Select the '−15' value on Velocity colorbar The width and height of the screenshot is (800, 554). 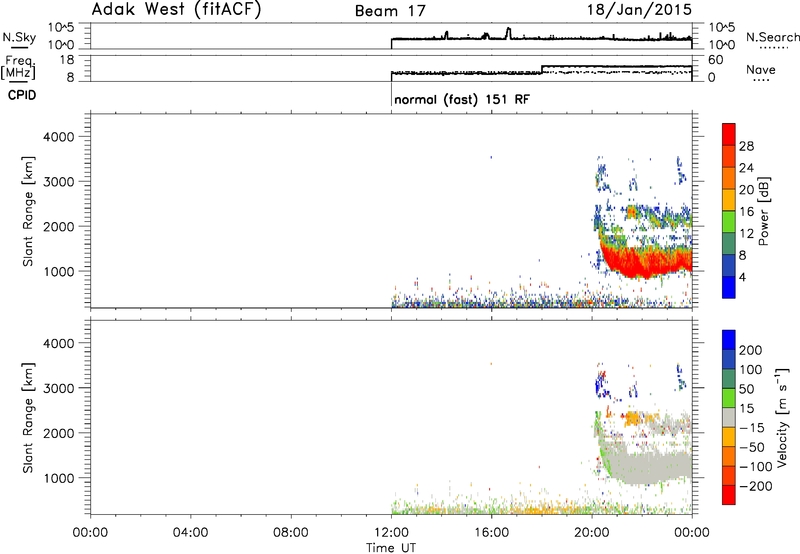(x=752, y=428)
